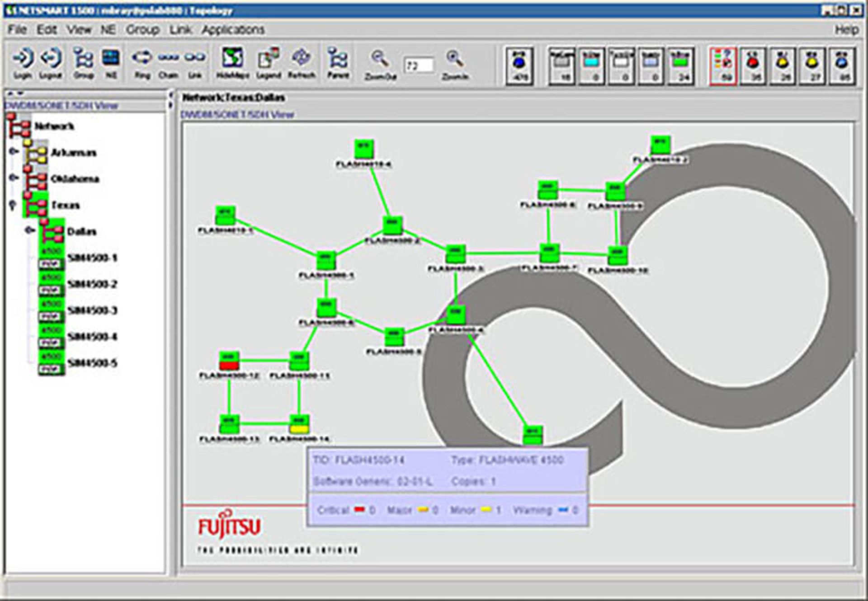Image resolution: width=868 pixels, height=601 pixels.
Task: Click the FLASH4500-3 node in the topology
Action: [x=455, y=254]
